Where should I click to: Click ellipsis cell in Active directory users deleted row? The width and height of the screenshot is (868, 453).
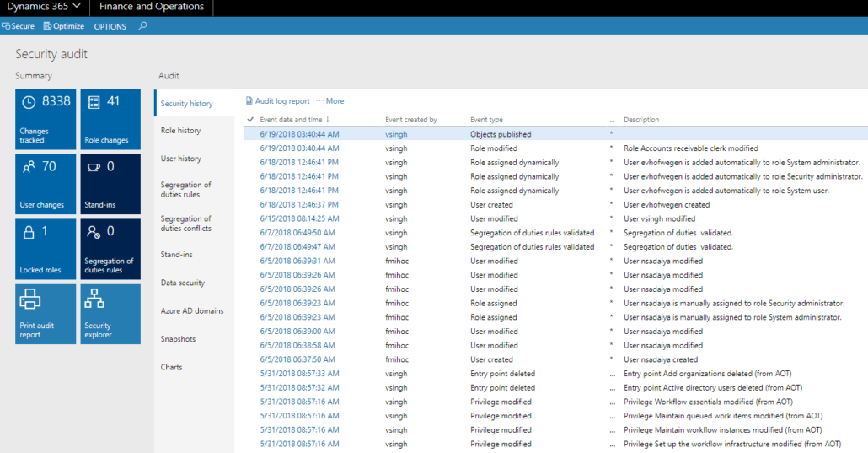coord(612,388)
